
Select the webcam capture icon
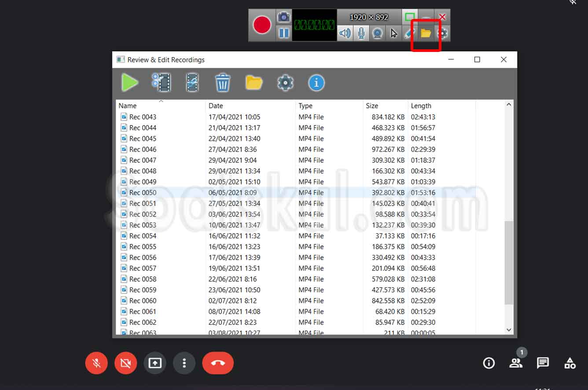coord(377,33)
